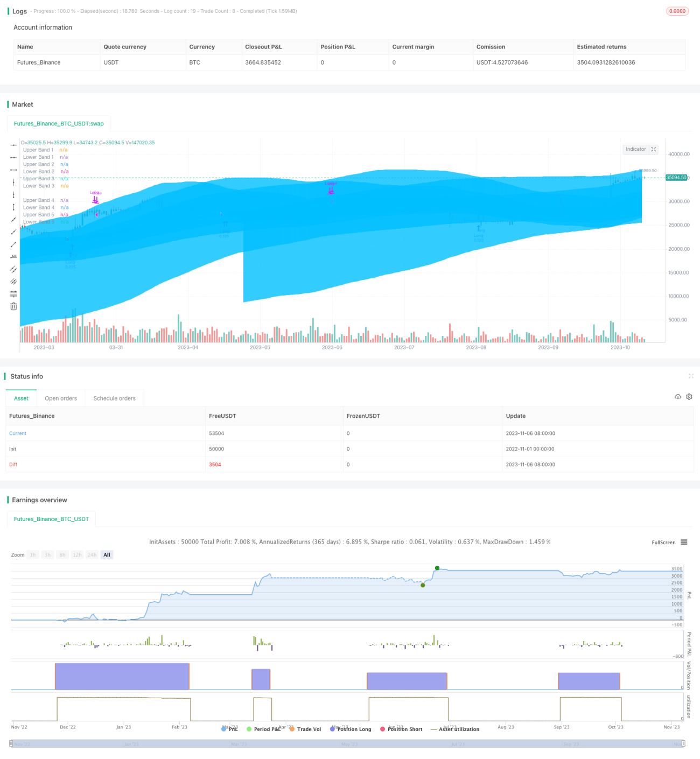Viewport: 700px width, 759px height.
Task: Click the Diff value 3504 in red
Action: coord(215,464)
